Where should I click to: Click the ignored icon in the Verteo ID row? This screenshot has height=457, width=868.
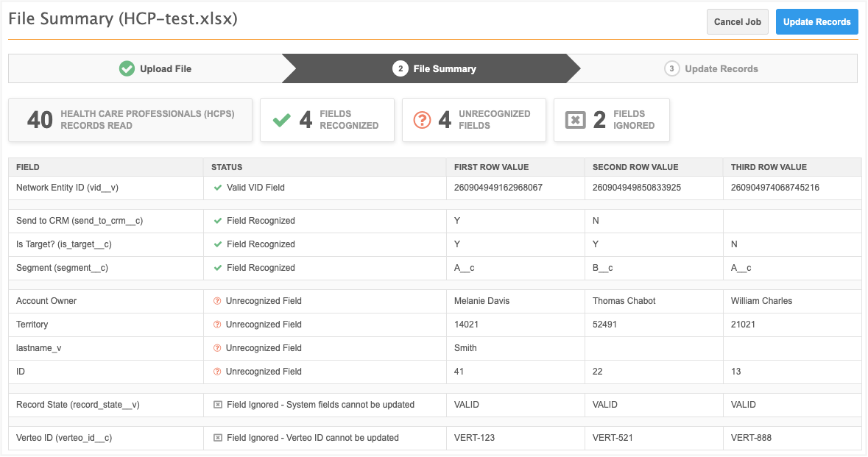tap(217, 438)
